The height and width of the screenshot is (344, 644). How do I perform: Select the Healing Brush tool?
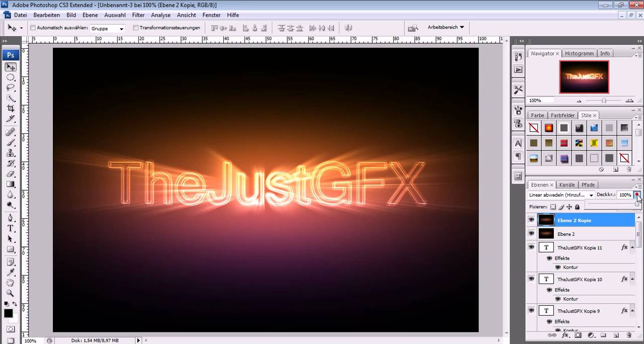(11, 132)
